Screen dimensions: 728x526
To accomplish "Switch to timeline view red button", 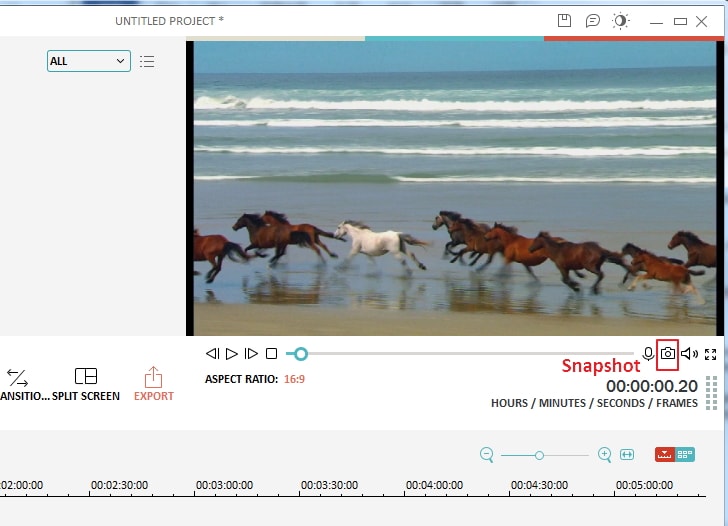I will [x=665, y=455].
